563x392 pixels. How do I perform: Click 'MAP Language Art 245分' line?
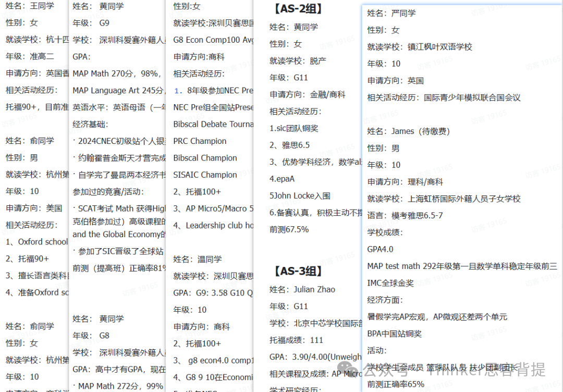pyautogui.click(x=118, y=91)
